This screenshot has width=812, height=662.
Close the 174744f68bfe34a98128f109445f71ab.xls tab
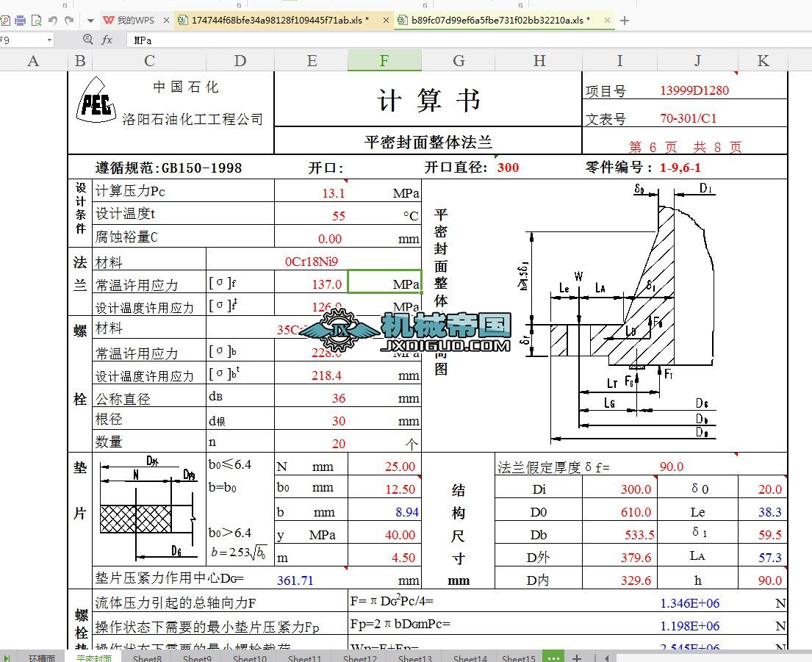coord(387,20)
